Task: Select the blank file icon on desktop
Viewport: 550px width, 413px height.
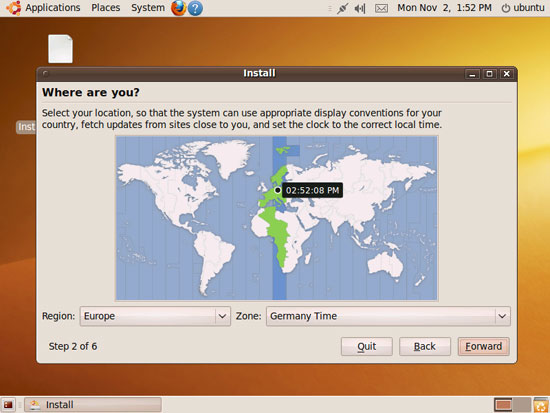Action: click(60, 49)
